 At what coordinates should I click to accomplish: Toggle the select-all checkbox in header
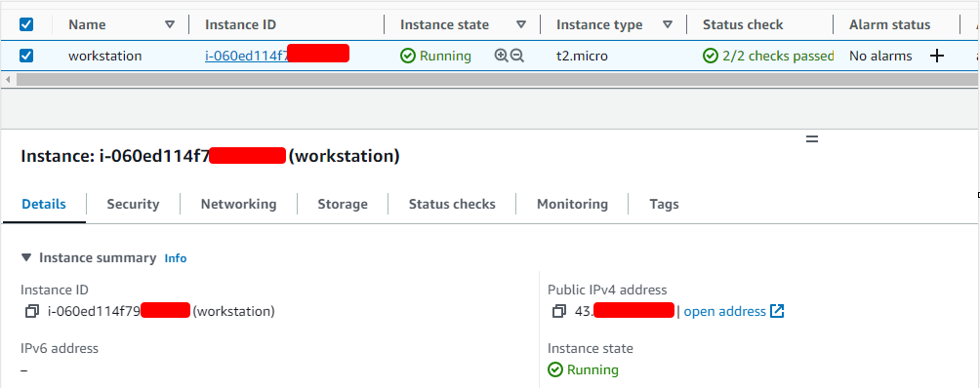pos(26,24)
